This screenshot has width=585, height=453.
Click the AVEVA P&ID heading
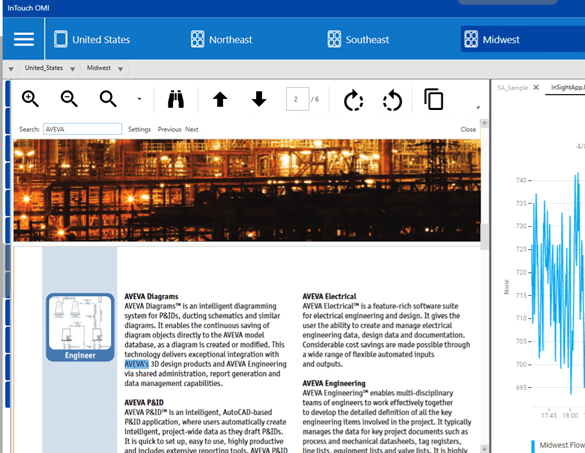[x=144, y=403]
